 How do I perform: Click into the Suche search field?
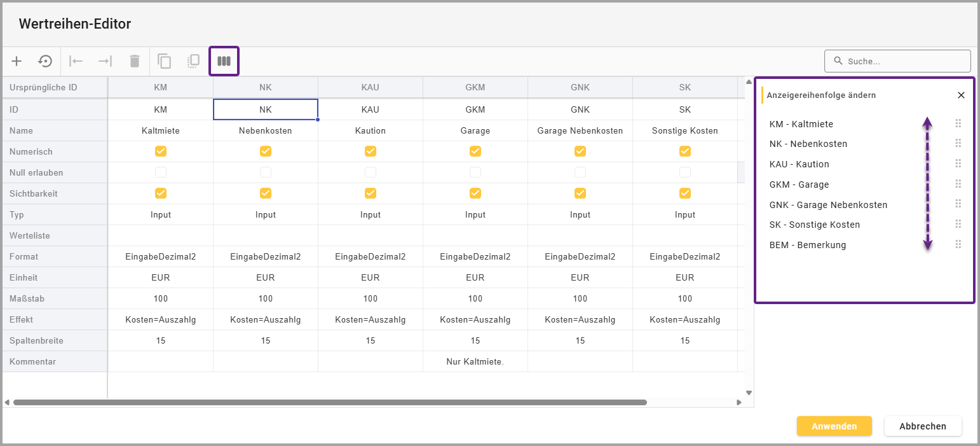[897, 61]
